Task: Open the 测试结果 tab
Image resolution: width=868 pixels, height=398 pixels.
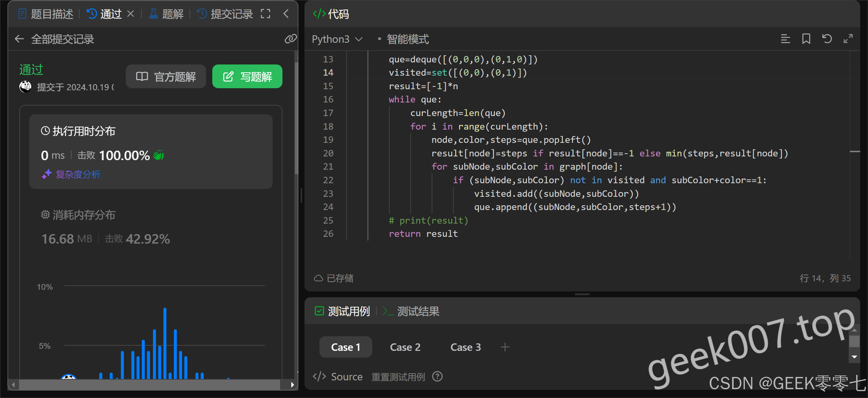Action: pos(411,311)
